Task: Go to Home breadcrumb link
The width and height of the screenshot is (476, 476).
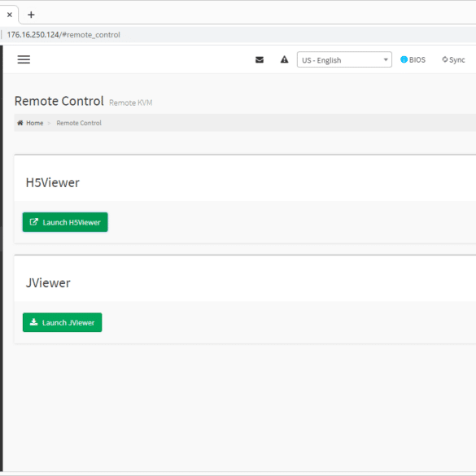Action: [x=30, y=123]
